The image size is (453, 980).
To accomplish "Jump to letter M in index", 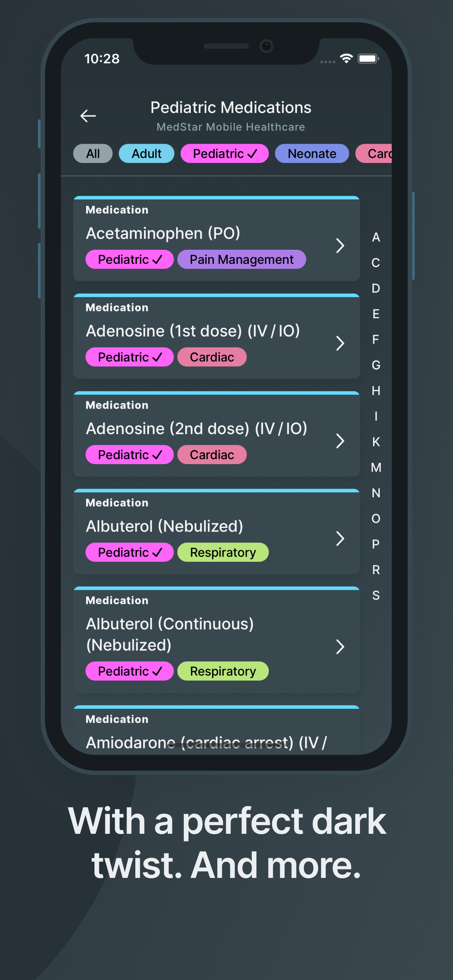I will pyautogui.click(x=376, y=467).
